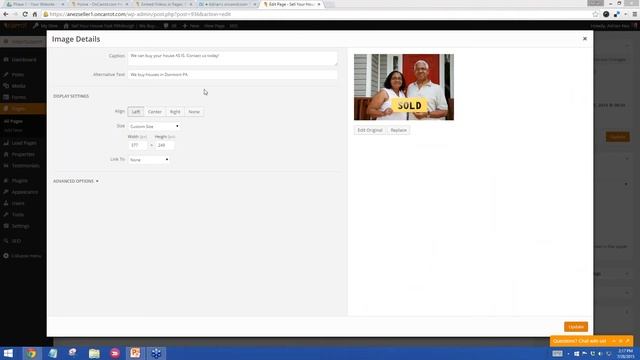The image size is (640, 360).
Task: Open Media in the sidebar
Action: click(18, 86)
